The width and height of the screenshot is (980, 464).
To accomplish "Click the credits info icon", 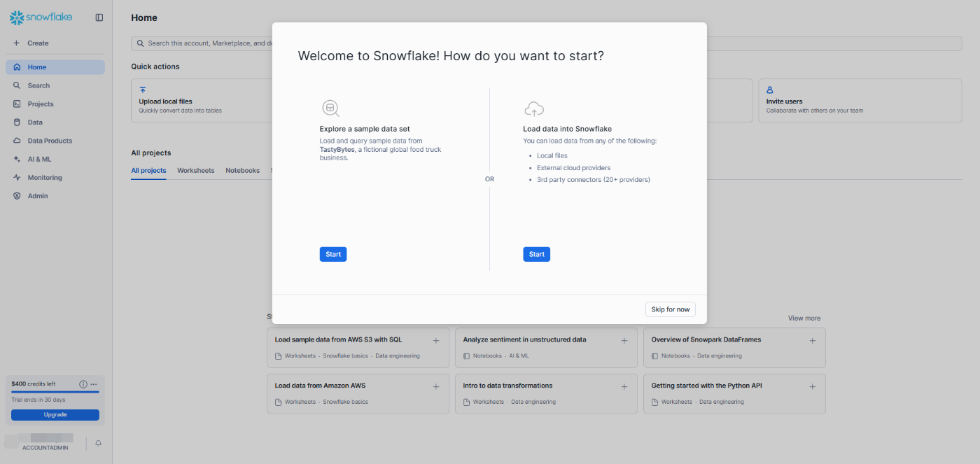I will (x=83, y=384).
